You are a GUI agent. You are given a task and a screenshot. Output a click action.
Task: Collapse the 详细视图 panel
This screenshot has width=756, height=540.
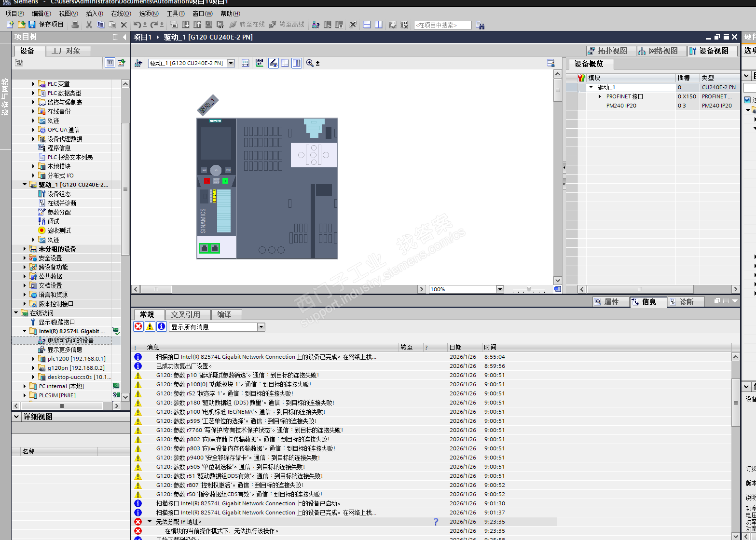tap(16, 417)
